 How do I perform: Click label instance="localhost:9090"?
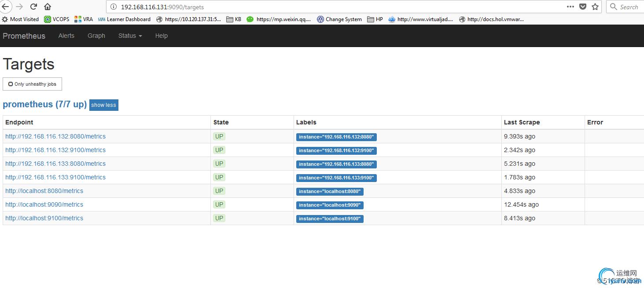(x=330, y=205)
